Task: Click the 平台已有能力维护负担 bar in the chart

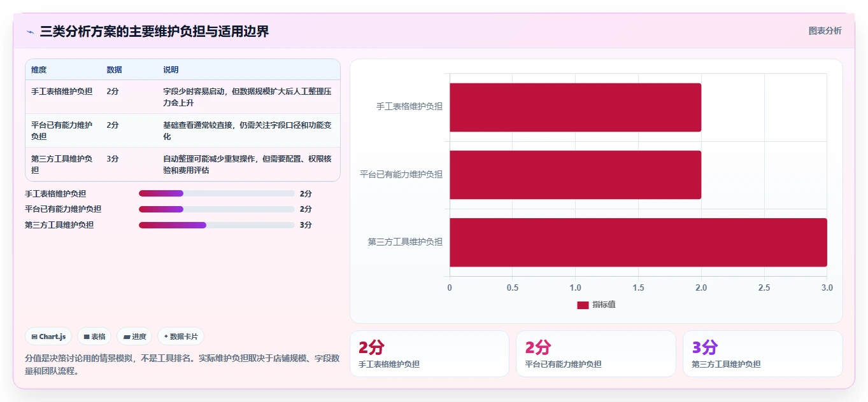Action: click(575, 175)
